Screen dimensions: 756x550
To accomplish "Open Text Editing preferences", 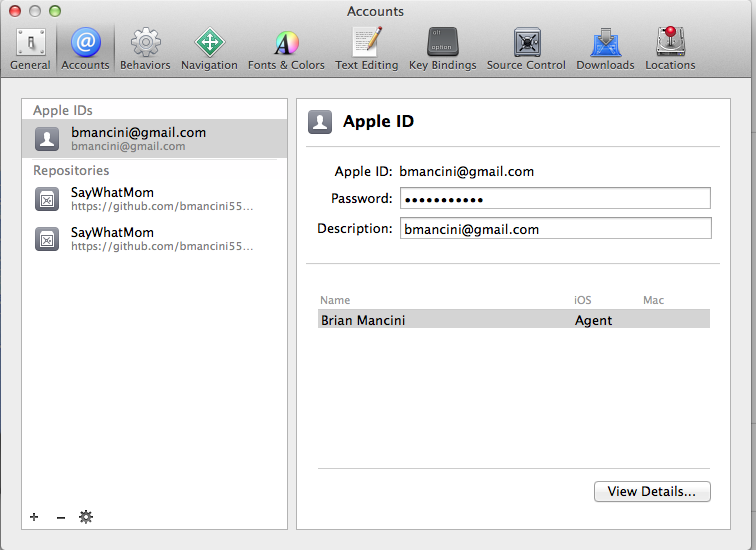I will point(366,49).
